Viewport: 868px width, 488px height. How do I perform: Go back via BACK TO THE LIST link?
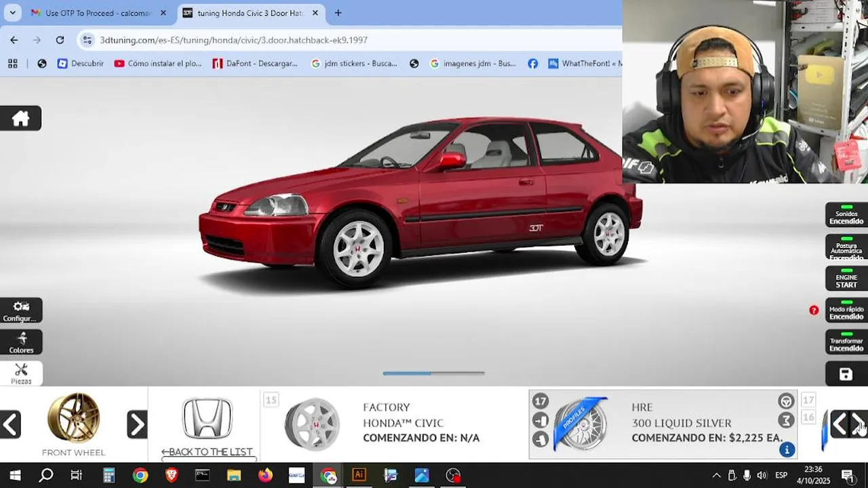coord(207,452)
